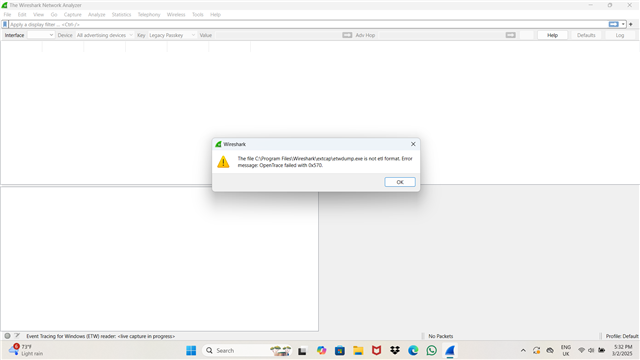Screen dimensions: 640x360
Task: Open the All advertising devices dropdown
Action: coord(104,35)
